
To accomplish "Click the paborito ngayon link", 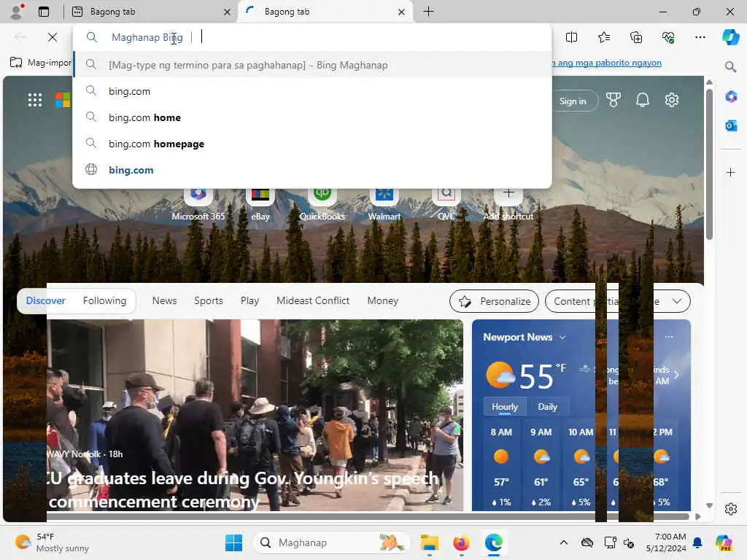I will 606,63.
